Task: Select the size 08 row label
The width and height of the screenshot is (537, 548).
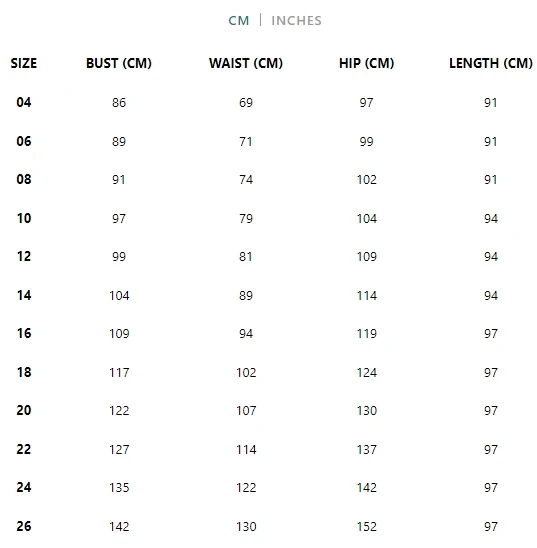Action: point(24,179)
